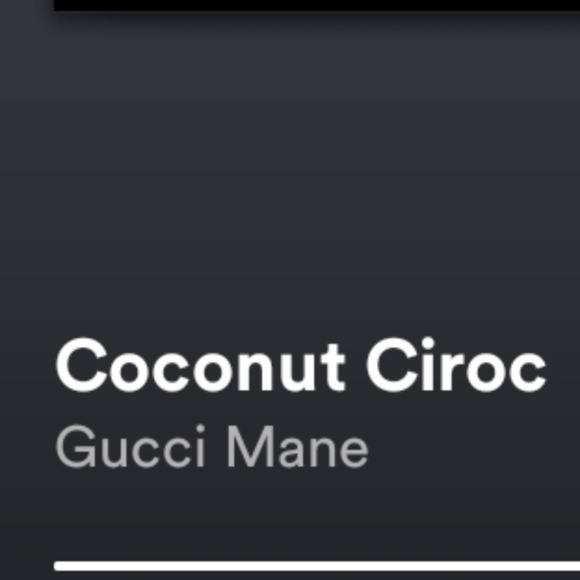Show the album from the black cover image
The image size is (580, 580).
coord(317,5)
